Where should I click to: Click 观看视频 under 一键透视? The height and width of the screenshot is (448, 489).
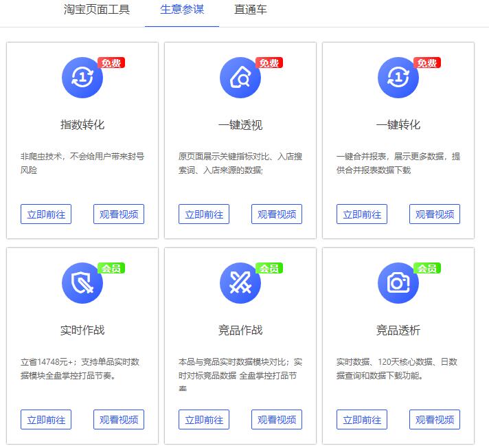pos(277,214)
